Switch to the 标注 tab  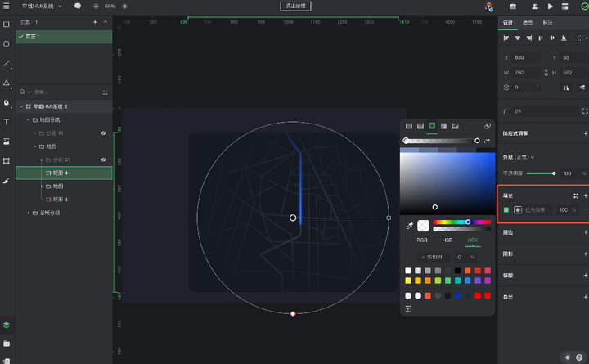(547, 23)
